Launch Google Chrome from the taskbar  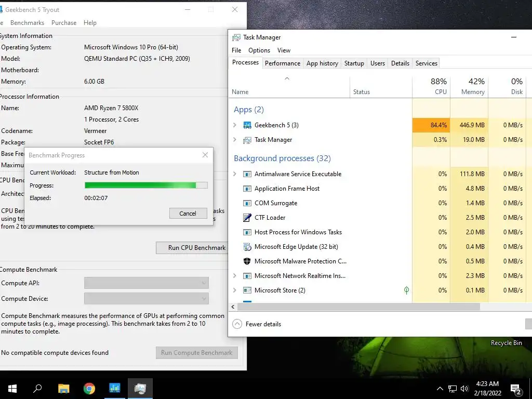coord(89,389)
